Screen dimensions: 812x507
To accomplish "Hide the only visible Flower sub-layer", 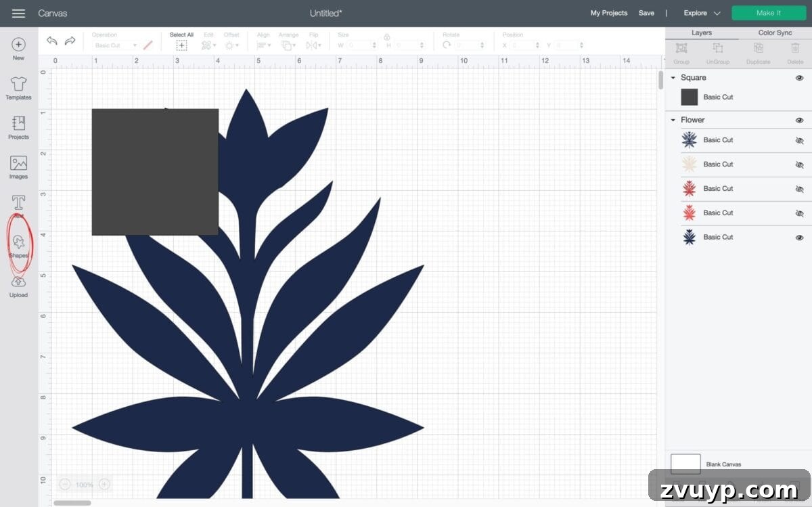I will (799, 238).
